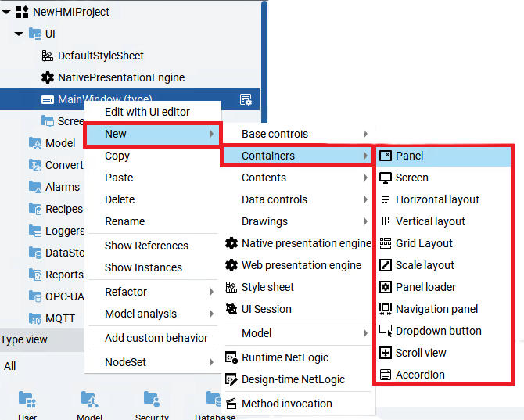Click the Accordion container icon
Screen dimensions: 524x420
pyautogui.click(x=386, y=375)
